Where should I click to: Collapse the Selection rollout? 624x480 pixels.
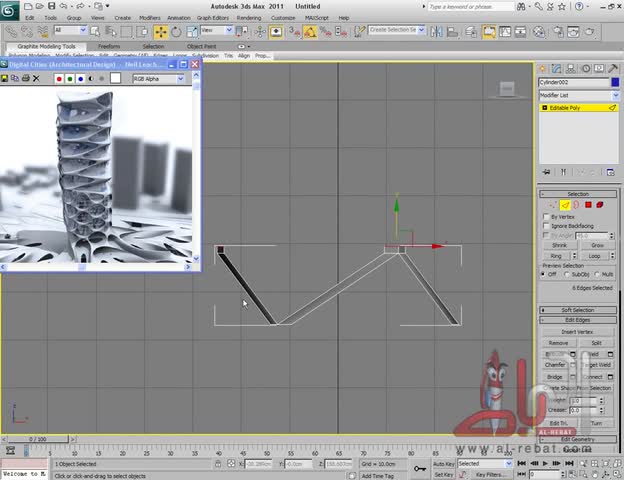tap(578, 194)
